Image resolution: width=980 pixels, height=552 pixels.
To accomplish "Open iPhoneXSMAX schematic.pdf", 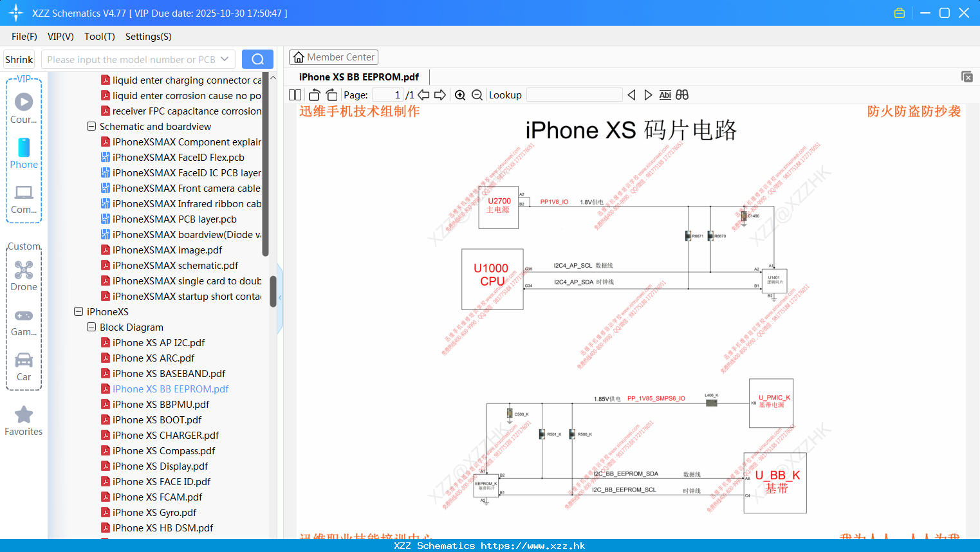I will pyautogui.click(x=175, y=265).
